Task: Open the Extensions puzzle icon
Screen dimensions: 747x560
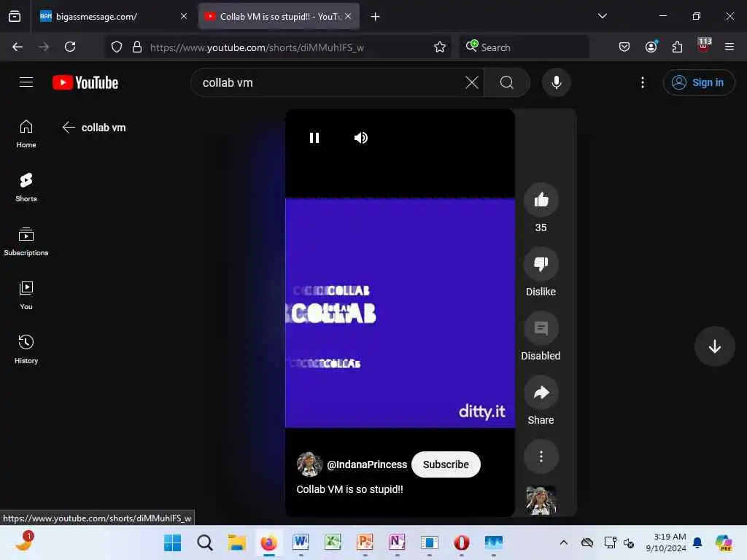Action: 677,47
